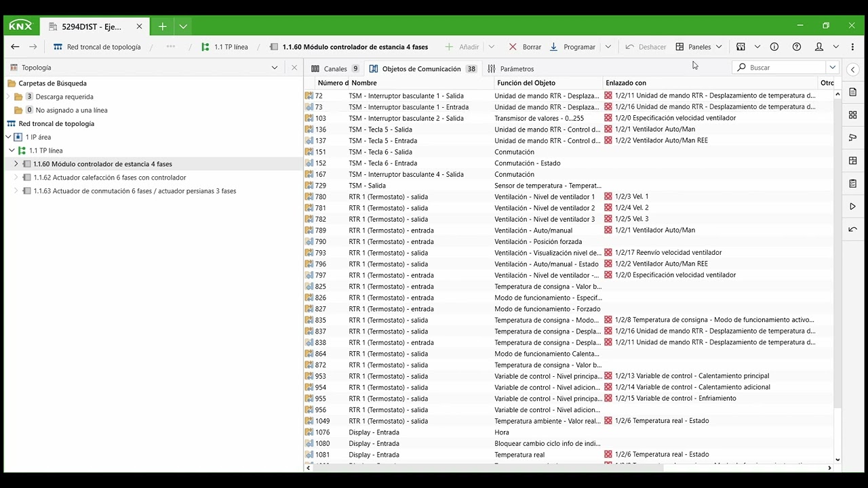Open the checklist to-do sidebar icon
Screen dimensions: 868x488
pos(853,184)
